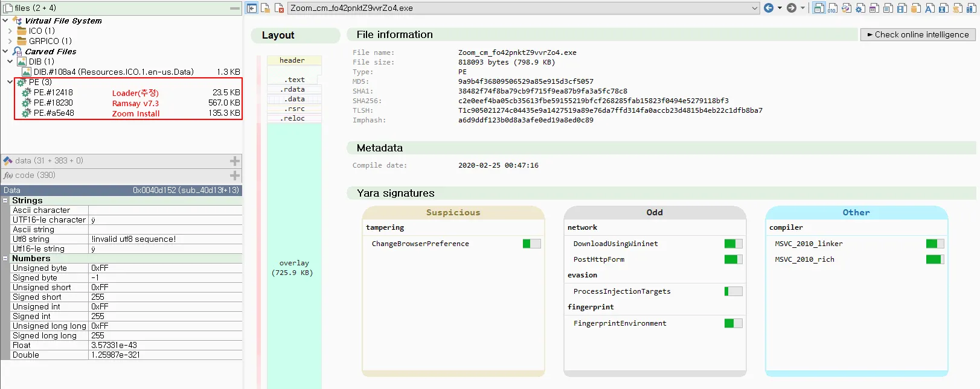
Task: Open the executable gear view icon
Action: (860, 8)
